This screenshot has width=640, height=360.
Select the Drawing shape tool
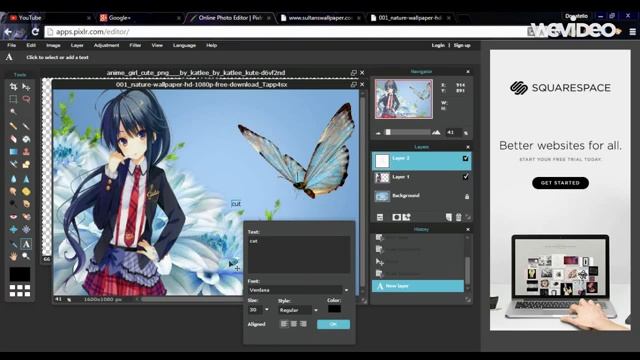(26, 164)
